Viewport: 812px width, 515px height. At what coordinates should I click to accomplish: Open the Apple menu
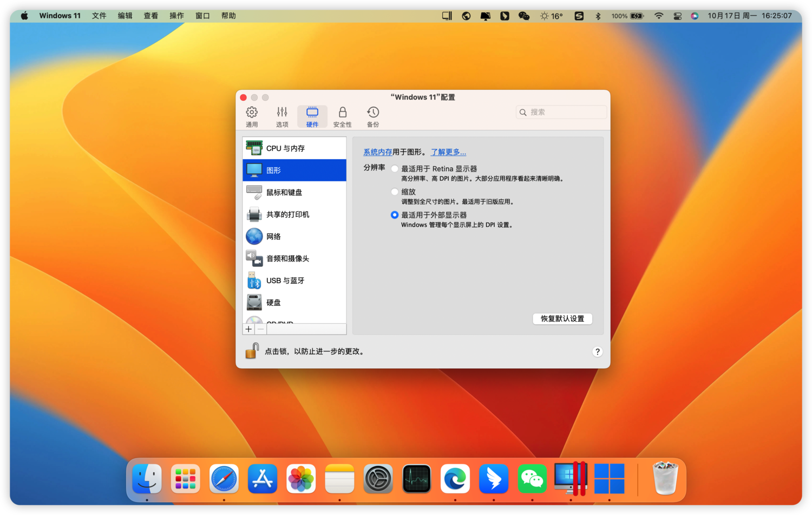pos(24,16)
